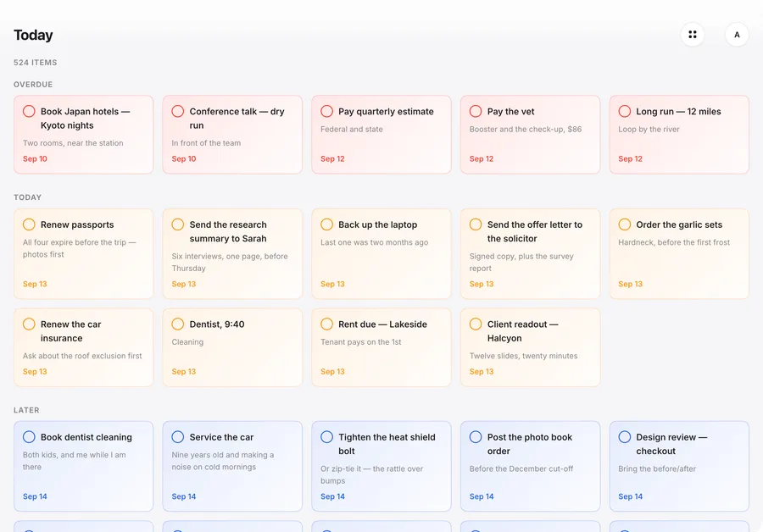Check off Renew passports
The height and width of the screenshot is (532, 763).
pyautogui.click(x=29, y=224)
